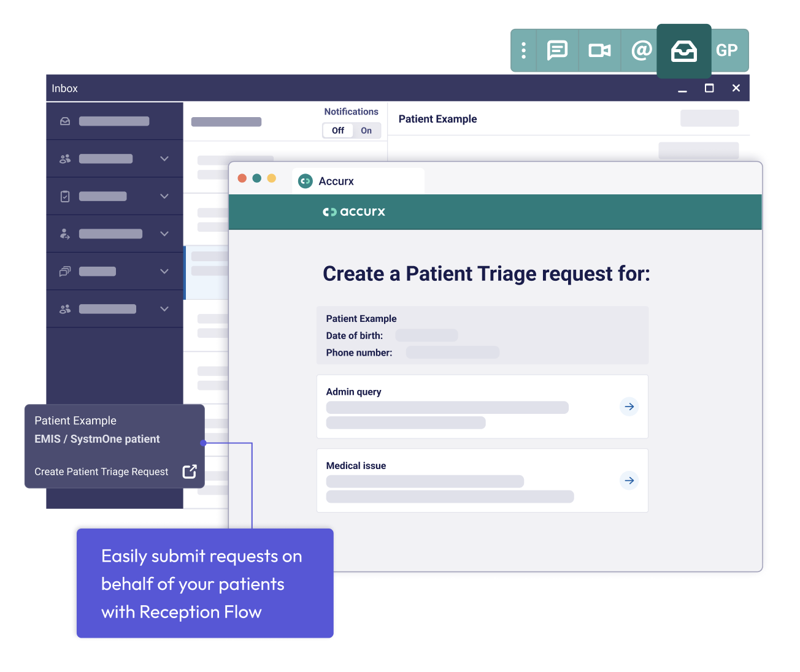Click the Date of birth label
The width and height of the screenshot is (800, 672).
355,335
